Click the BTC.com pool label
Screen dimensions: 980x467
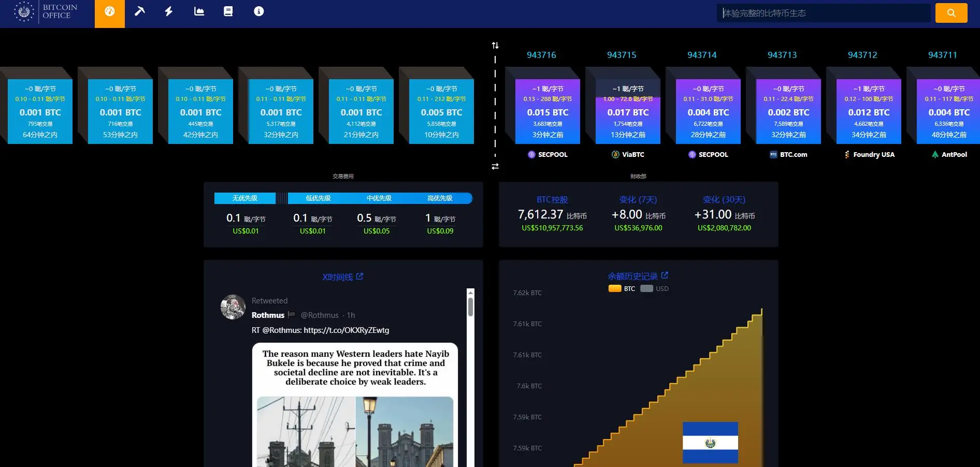tap(794, 154)
